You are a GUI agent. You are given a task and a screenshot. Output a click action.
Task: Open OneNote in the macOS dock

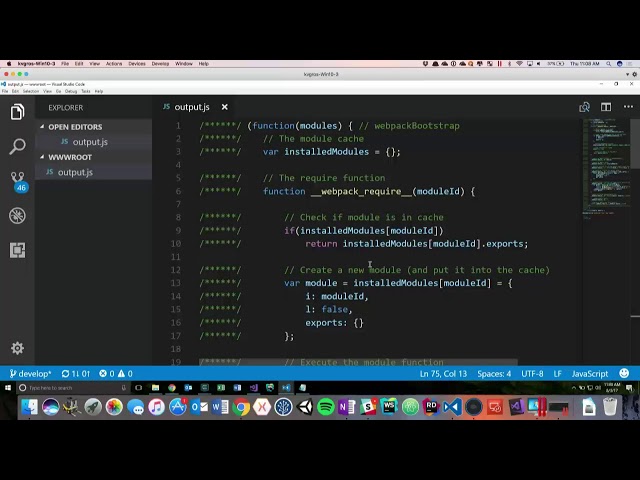click(347, 407)
